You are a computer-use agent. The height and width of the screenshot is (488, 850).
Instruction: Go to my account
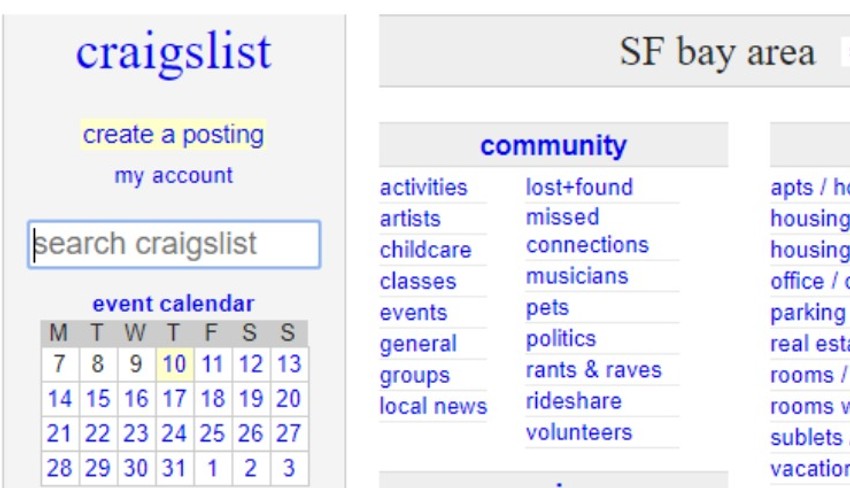173,176
